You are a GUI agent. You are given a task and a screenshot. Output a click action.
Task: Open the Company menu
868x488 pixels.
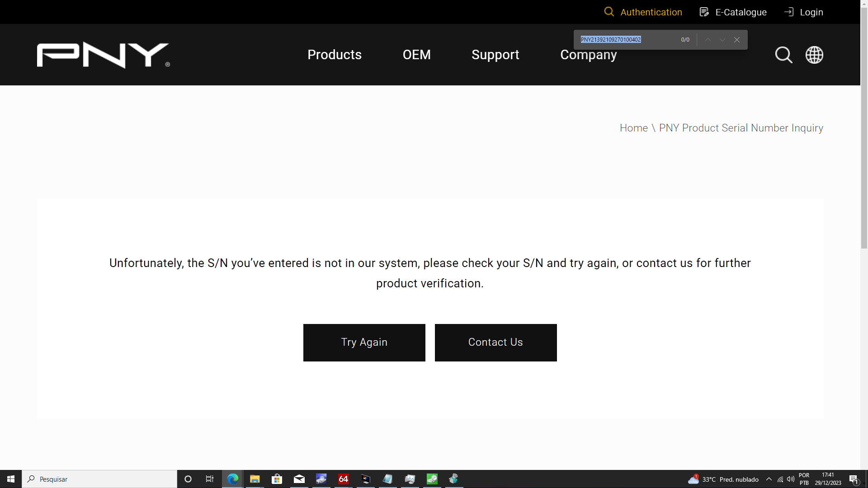tap(588, 55)
